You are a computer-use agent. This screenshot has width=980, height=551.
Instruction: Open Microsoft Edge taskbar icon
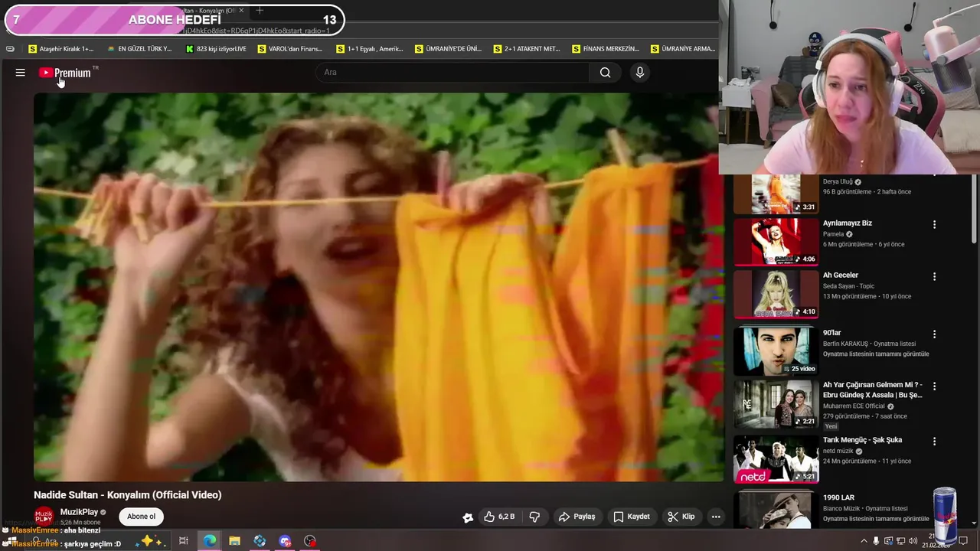pos(209,541)
